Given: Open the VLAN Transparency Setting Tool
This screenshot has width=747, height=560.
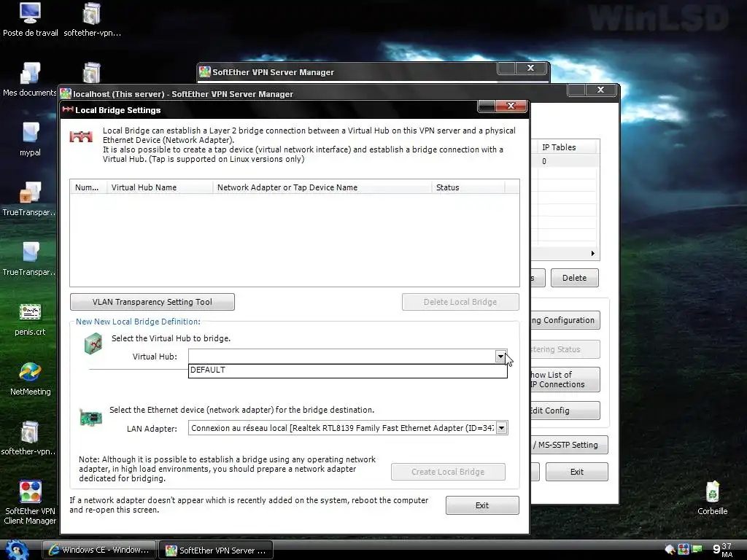Looking at the screenshot, I should point(152,302).
